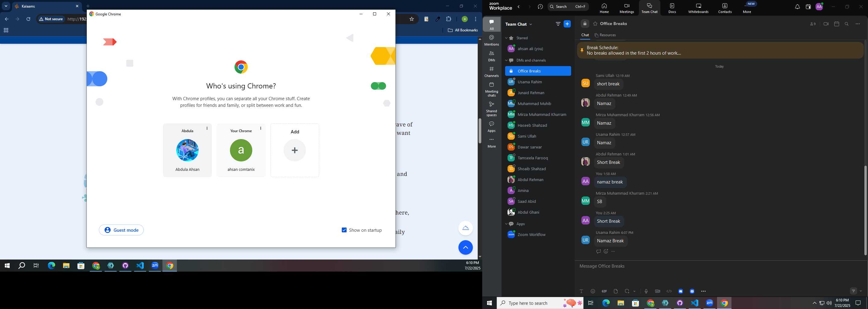
Task: Open Visual Studio Code from right taskbar
Action: click(695, 303)
